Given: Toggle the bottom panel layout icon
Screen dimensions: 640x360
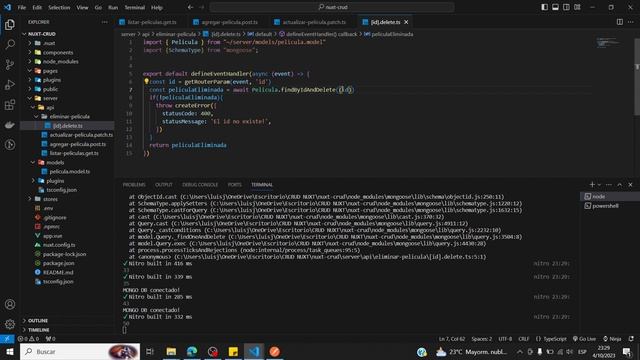Looking at the screenshot, I should 555,7.
